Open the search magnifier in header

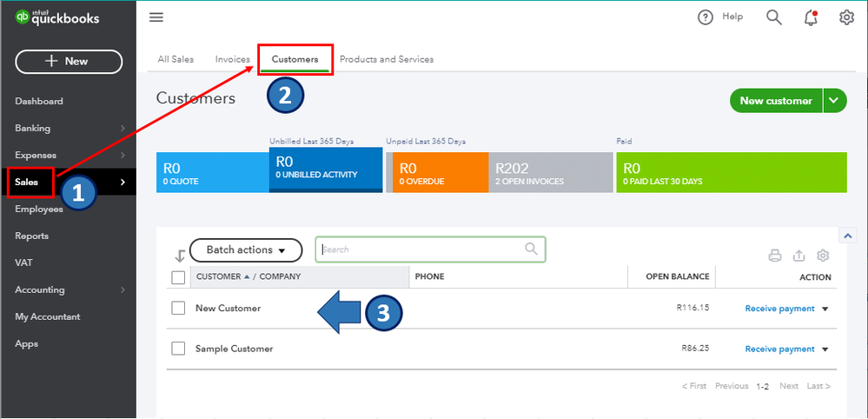(x=774, y=17)
